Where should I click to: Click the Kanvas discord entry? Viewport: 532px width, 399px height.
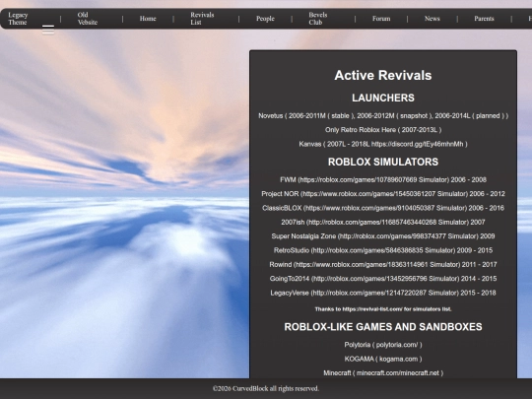tap(383, 144)
